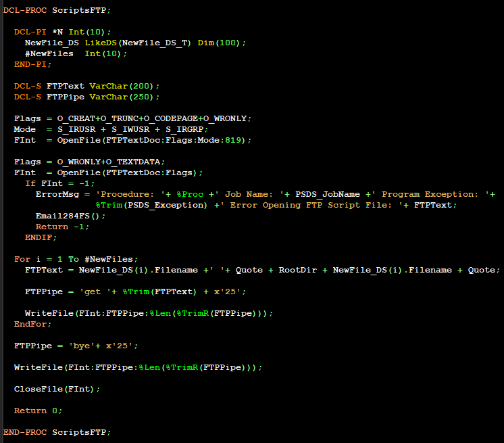Click the 'Return -1;' statement

click(x=62, y=227)
